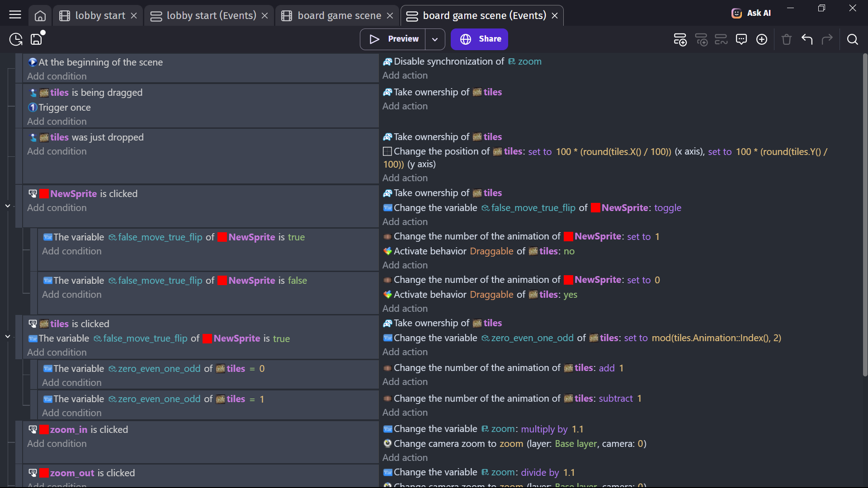Switch to the lobby start (Events) tab
Image resolution: width=868 pixels, height=488 pixels.
[x=211, y=16]
